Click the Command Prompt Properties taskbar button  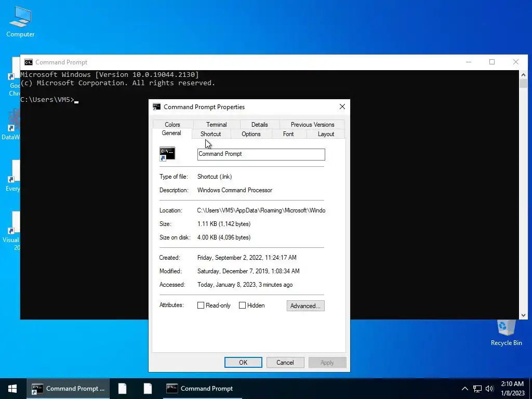click(x=68, y=389)
